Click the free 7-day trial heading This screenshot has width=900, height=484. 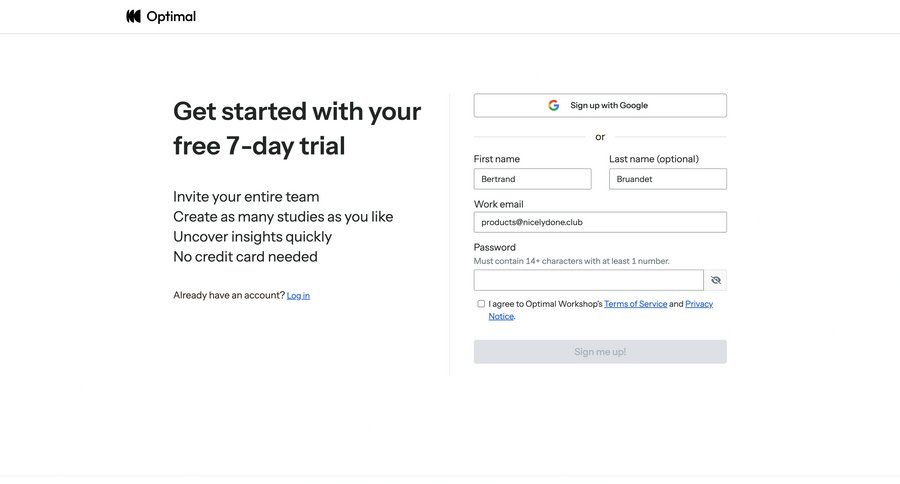coord(297,127)
